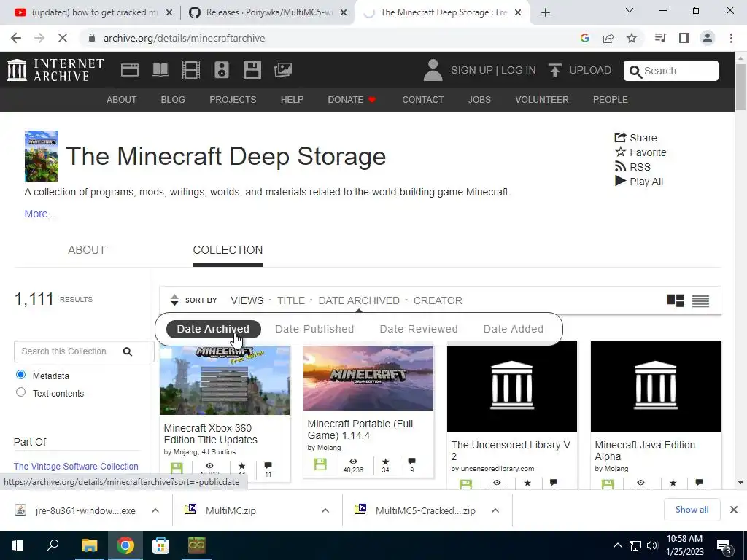
Task: Click the Chrome share page icon
Action: pos(608,38)
